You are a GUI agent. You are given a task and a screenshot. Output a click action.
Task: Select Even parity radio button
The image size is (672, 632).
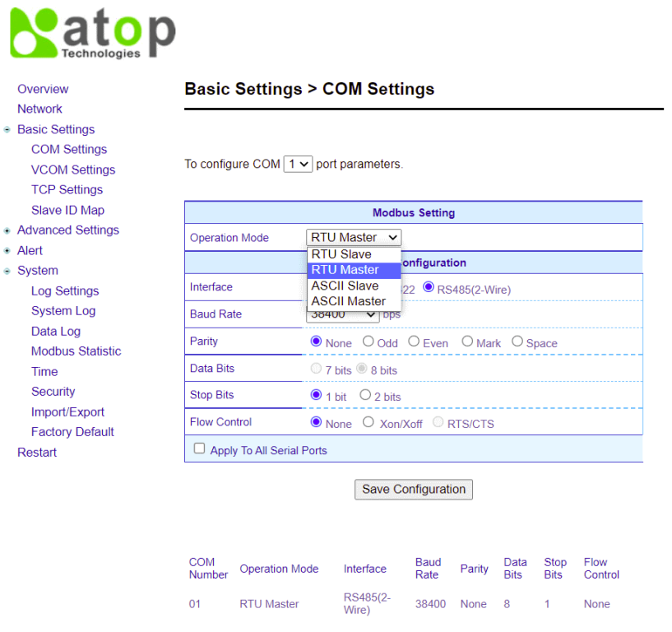point(414,342)
